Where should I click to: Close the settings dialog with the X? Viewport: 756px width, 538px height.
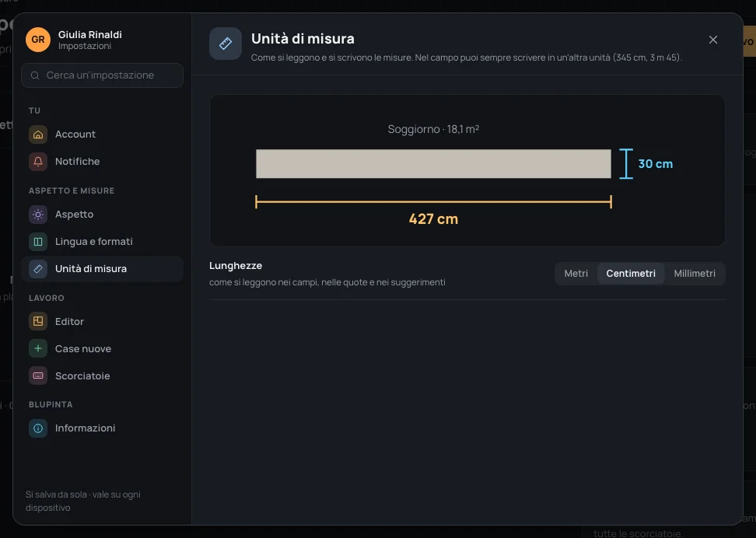click(x=713, y=40)
